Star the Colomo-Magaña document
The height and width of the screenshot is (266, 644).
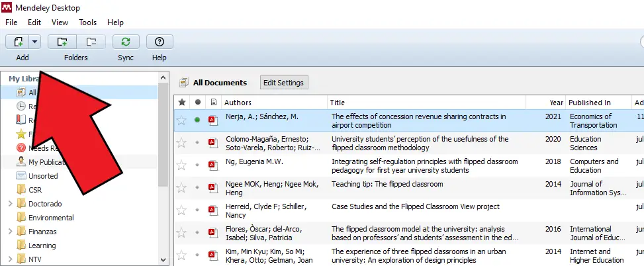point(181,143)
